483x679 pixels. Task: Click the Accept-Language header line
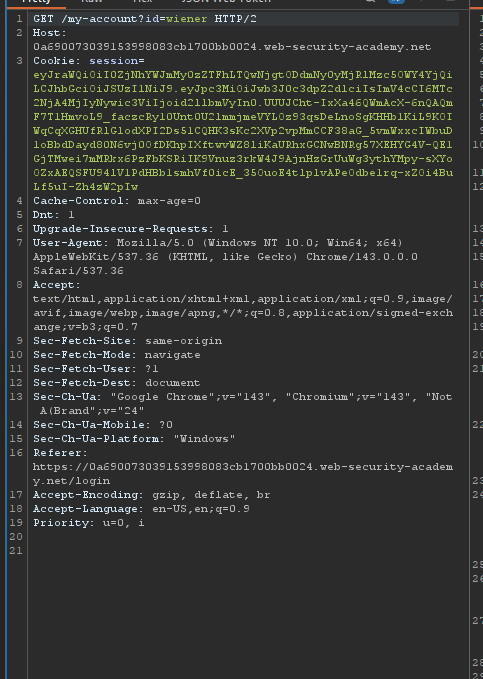click(x=141, y=509)
